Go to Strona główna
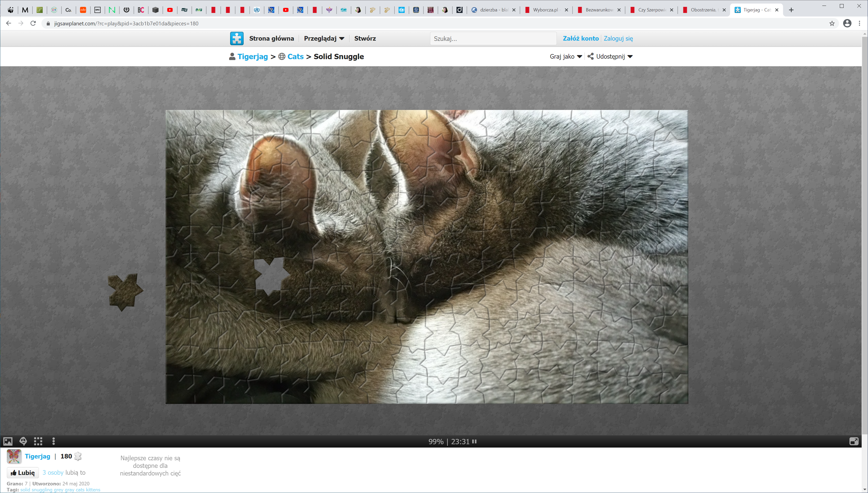 tap(271, 38)
